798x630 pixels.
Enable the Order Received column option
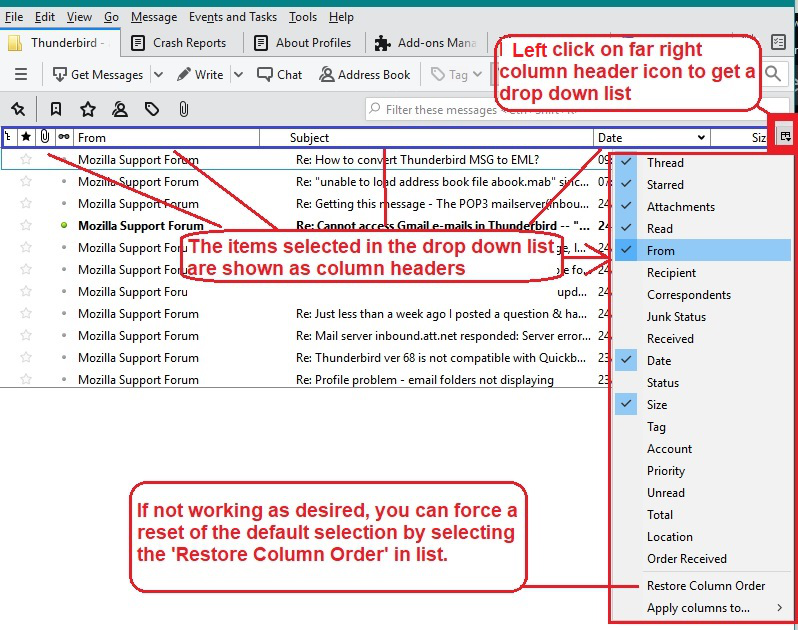pyautogui.click(x=703, y=559)
